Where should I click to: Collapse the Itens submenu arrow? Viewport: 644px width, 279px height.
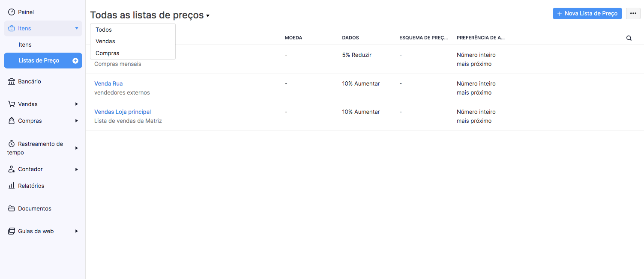[77, 28]
